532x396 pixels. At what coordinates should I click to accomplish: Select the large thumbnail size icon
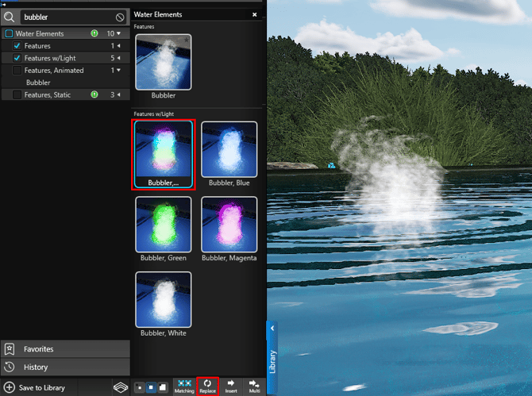[161, 387]
